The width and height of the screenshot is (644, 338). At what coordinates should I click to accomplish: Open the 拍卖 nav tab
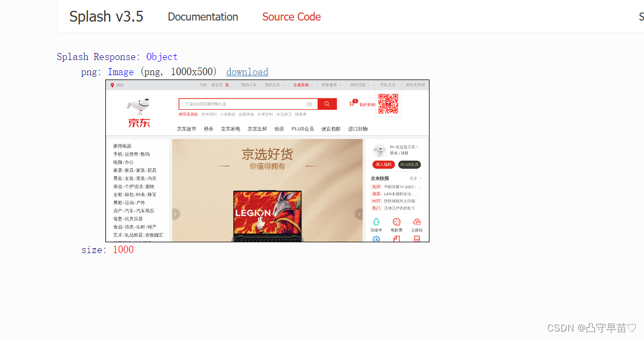point(279,129)
